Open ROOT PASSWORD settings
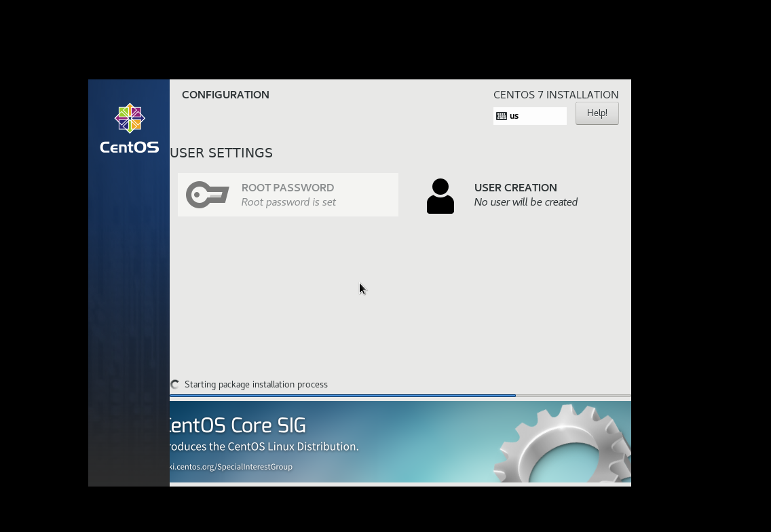Viewport: 771px width, 532px height. pos(288,195)
